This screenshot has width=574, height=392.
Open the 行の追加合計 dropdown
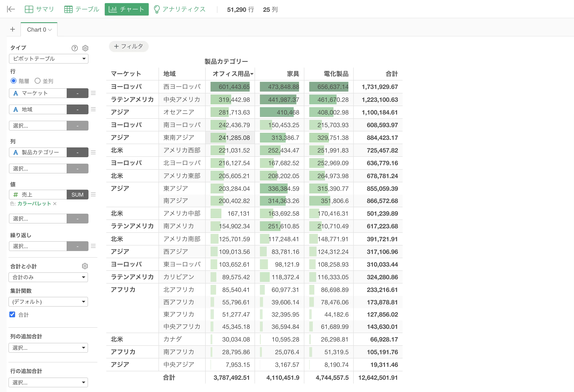point(48,382)
